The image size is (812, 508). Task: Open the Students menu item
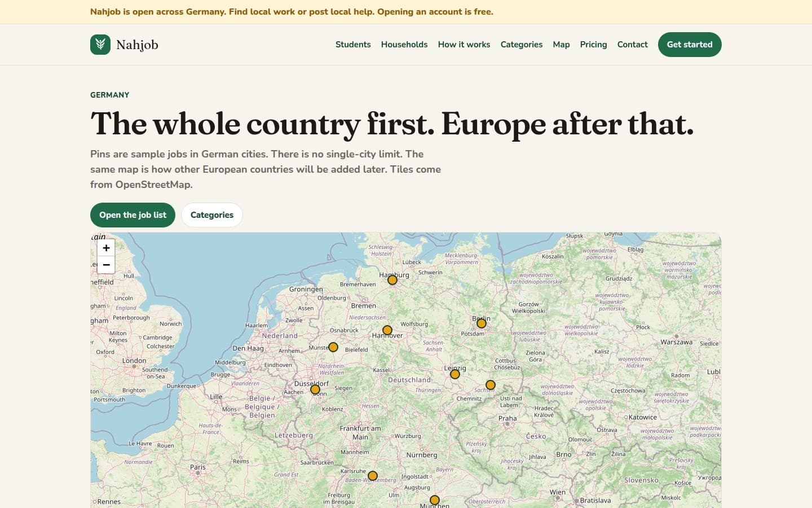tap(353, 45)
